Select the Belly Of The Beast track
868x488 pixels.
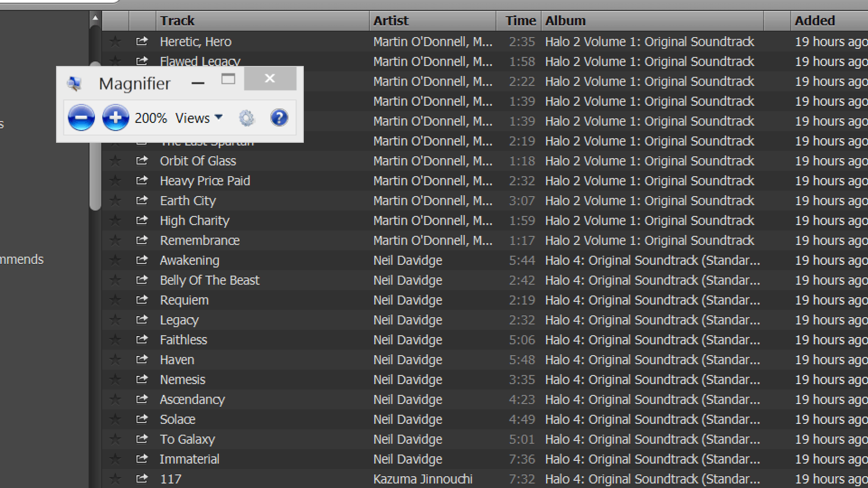(209, 280)
